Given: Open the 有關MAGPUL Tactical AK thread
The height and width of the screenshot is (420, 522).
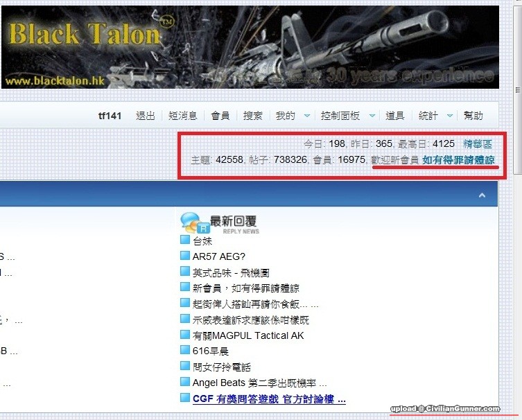Looking at the screenshot, I should (248, 335).
